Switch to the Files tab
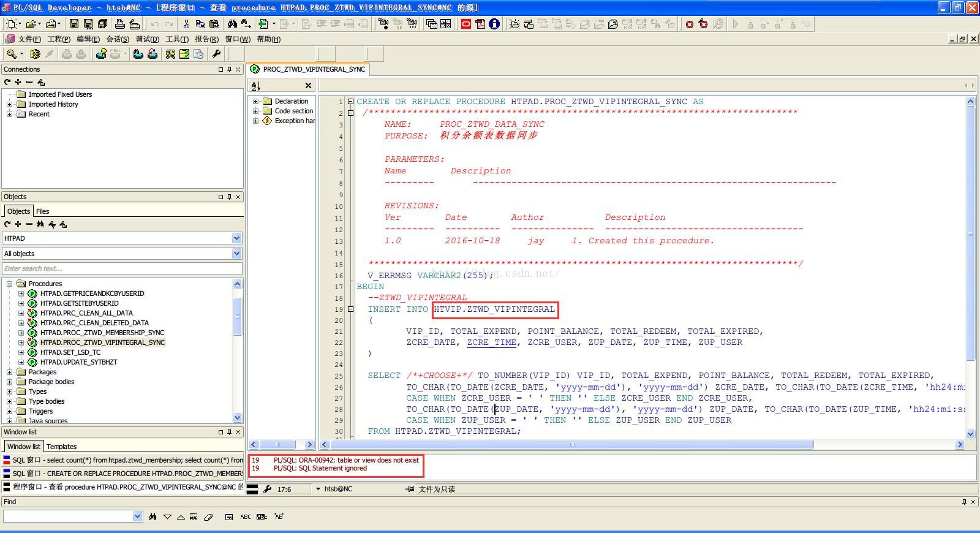Viewport: 980px width, 533px height. pyautogui.click(x=42, y=211)
